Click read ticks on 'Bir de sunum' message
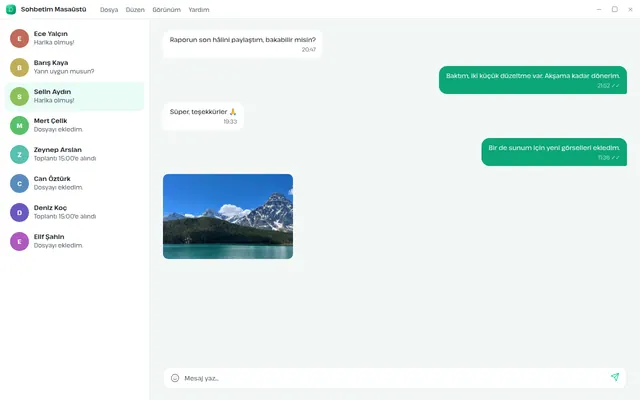This screenshot has height=400, width=640. click(x=616, y=158)
